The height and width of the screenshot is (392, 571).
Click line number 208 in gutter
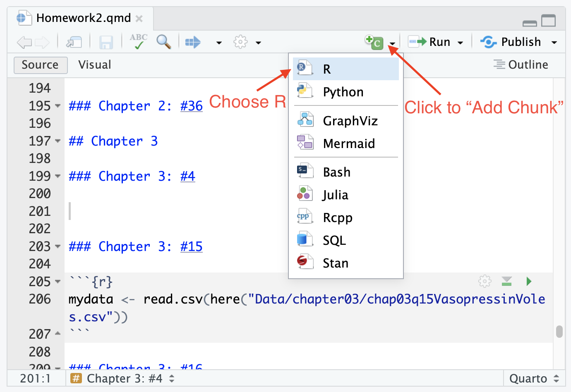[40, 352]
